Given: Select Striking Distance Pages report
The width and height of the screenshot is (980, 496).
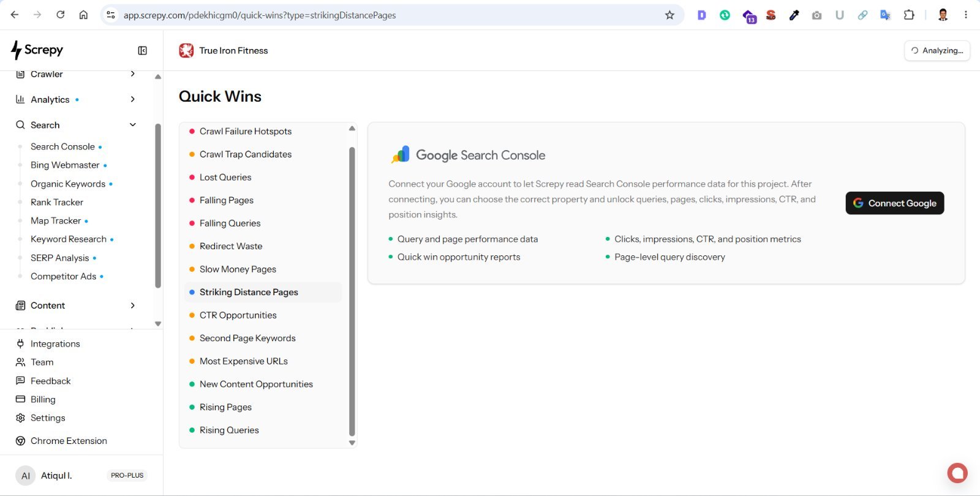Looking at the screenshot, I should 263,292.
